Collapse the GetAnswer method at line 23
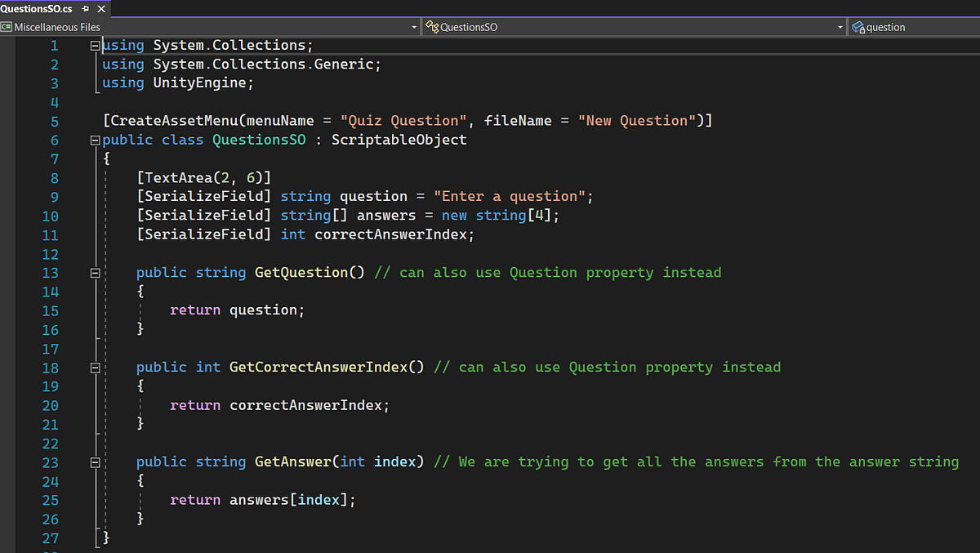The image size is (980, 553). [95, 462]
